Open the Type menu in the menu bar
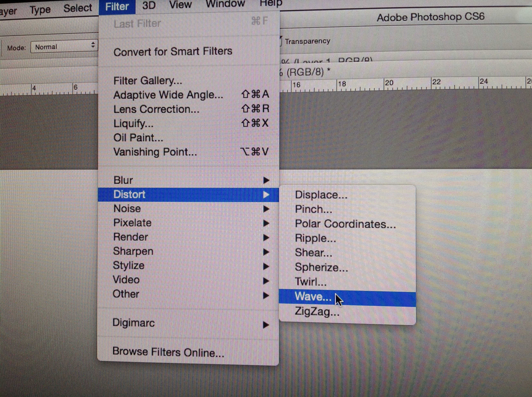Screen dimensions: 532x397 (40, 10)
